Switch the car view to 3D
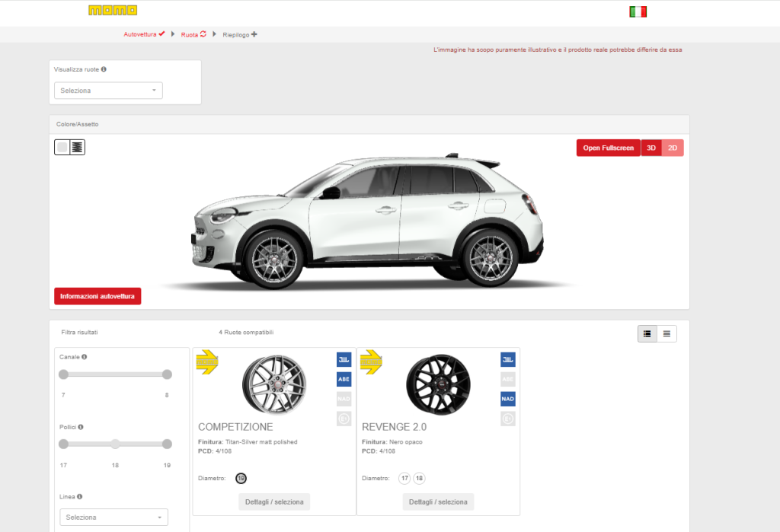780x532 pixels. [x=651, y=147]
